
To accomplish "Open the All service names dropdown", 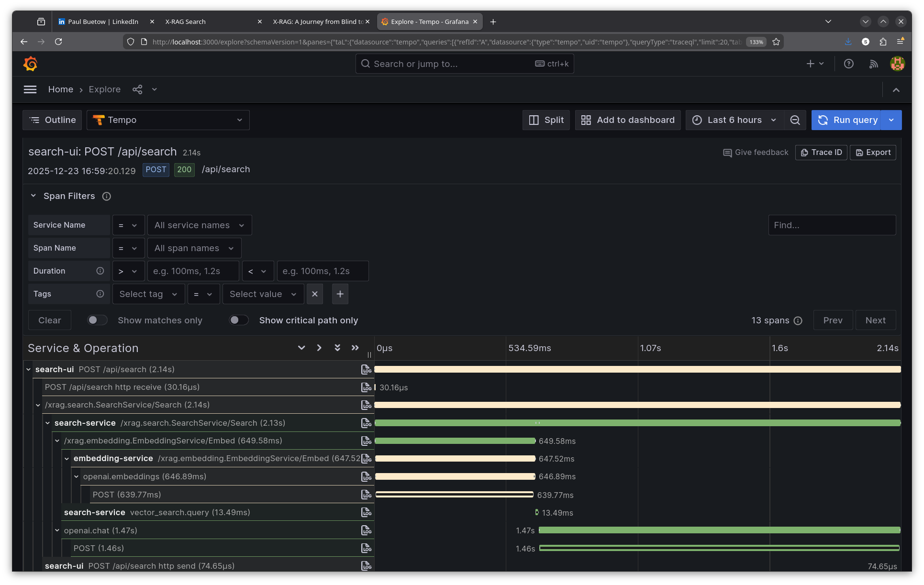I will (199, 225).
